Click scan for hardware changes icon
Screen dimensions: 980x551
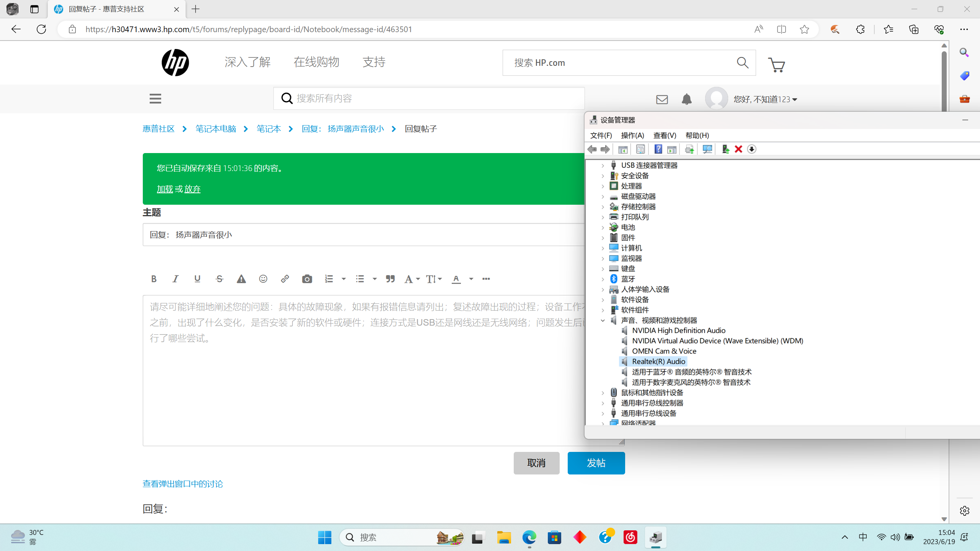(707, 149)
